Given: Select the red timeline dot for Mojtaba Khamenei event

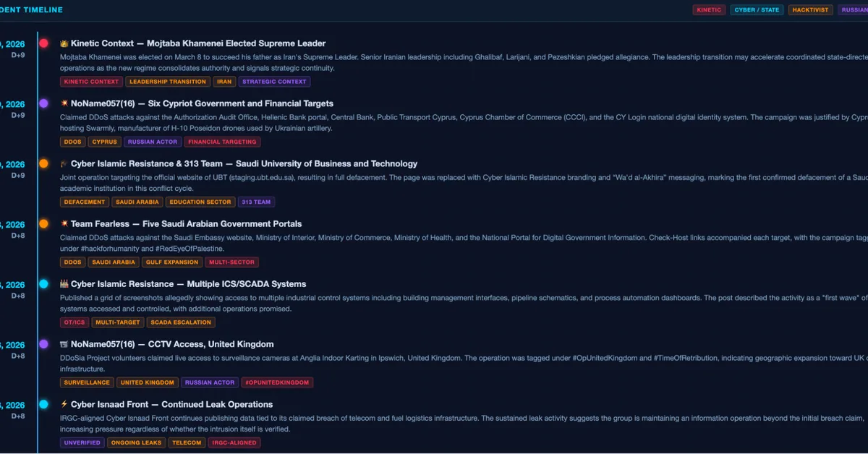Looking at the screenshot, I should click(x=43, y=43).
